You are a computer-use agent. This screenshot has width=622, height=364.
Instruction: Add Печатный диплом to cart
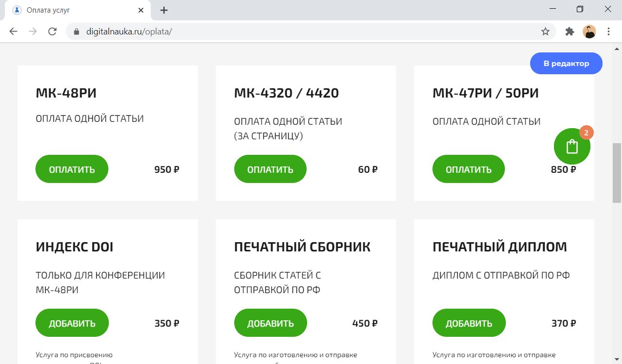pos(469,323)
